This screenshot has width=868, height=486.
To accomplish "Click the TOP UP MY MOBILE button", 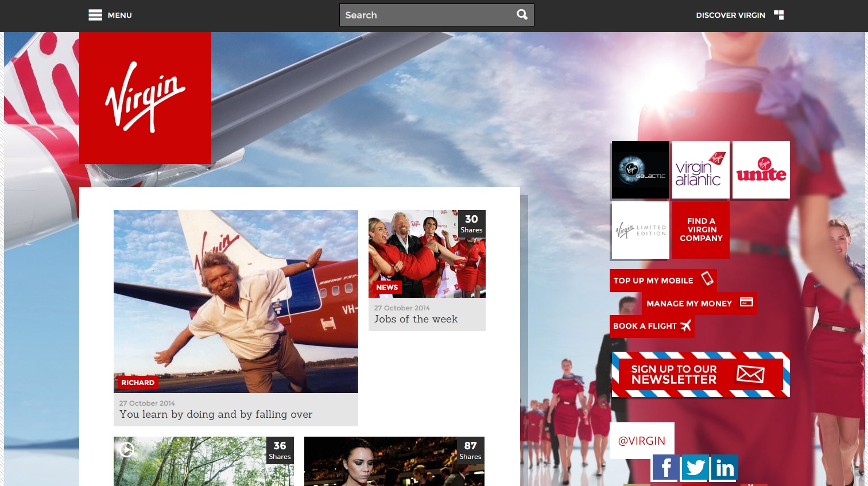I will coord(663,281).
